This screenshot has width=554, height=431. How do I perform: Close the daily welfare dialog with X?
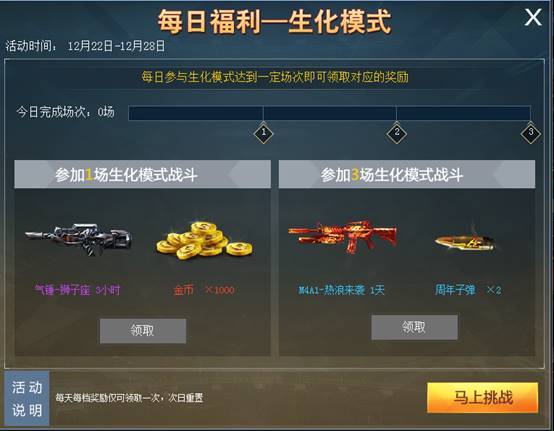533,18
